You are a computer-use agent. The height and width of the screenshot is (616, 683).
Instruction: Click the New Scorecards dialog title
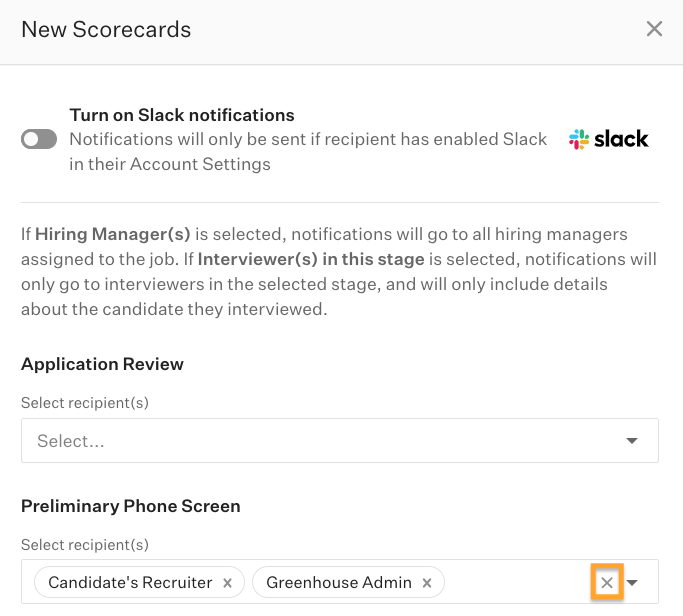point(106,29)
